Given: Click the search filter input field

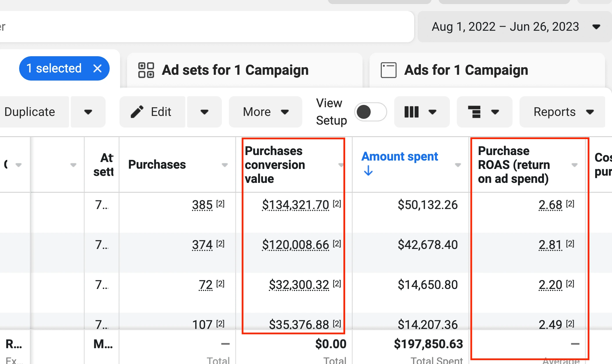Looking at the screenshot, I should 207,27.
